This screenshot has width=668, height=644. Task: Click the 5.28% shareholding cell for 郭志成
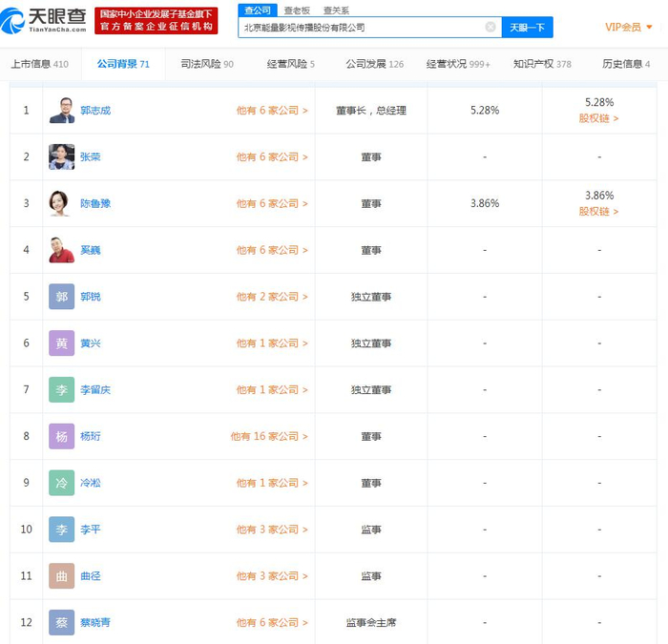(485, 111)
